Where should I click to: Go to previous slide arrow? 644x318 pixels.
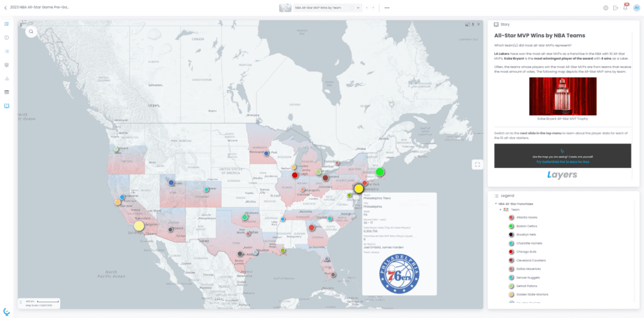pos(367,8)
